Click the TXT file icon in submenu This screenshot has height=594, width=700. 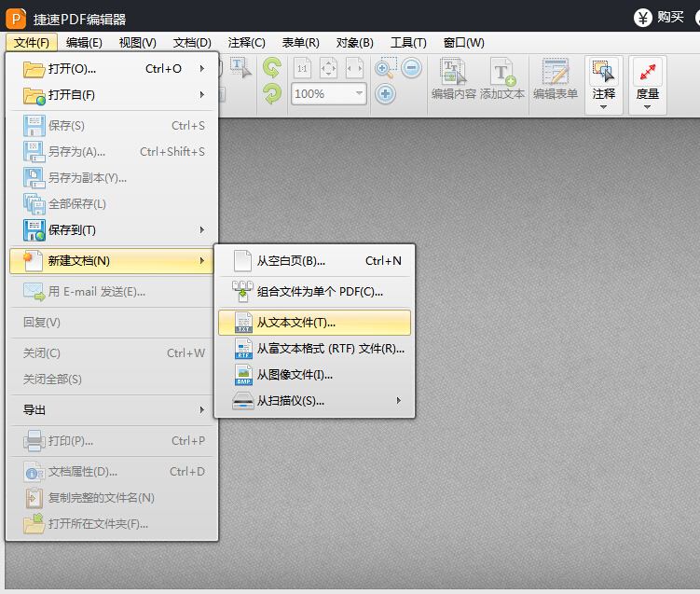(x=243, y=323)
